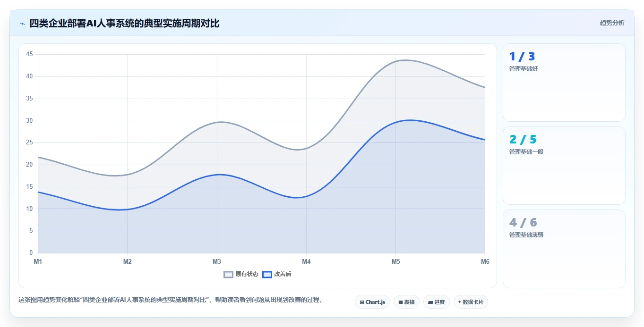Screen dimensions: 644x327
Task: Click the 管理基础薄弱 caption text
Action: tap(526, 235)
